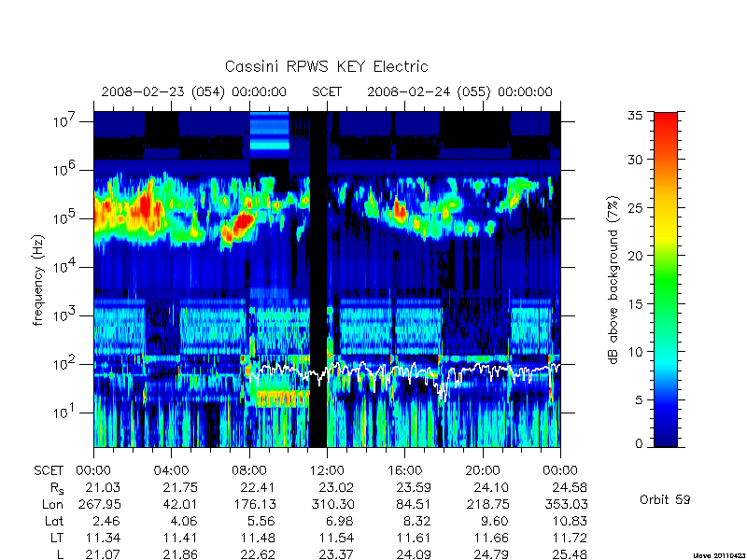Click the "Lon" row label
Image resolution: width=747 pixels, height=560 pixels.
52,504
